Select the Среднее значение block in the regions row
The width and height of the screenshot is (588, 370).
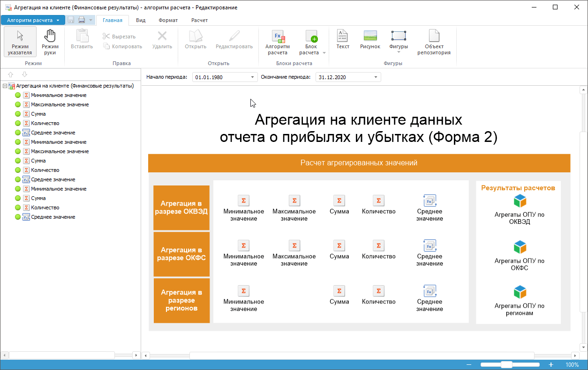point(430,291)
